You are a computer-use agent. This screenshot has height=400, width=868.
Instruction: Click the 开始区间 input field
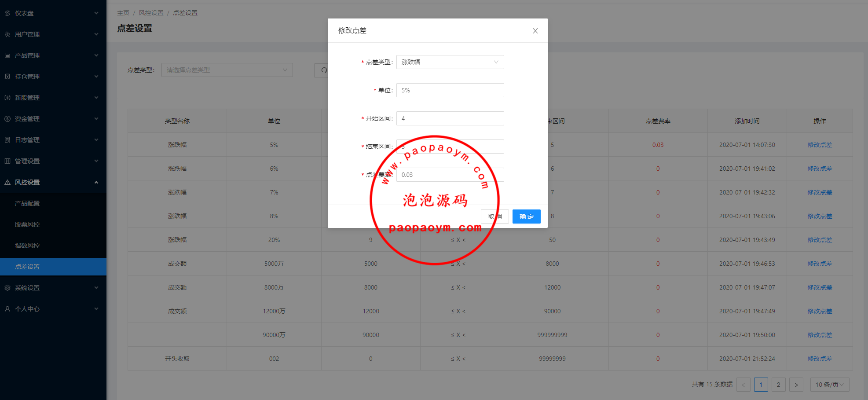click(450, 118)
